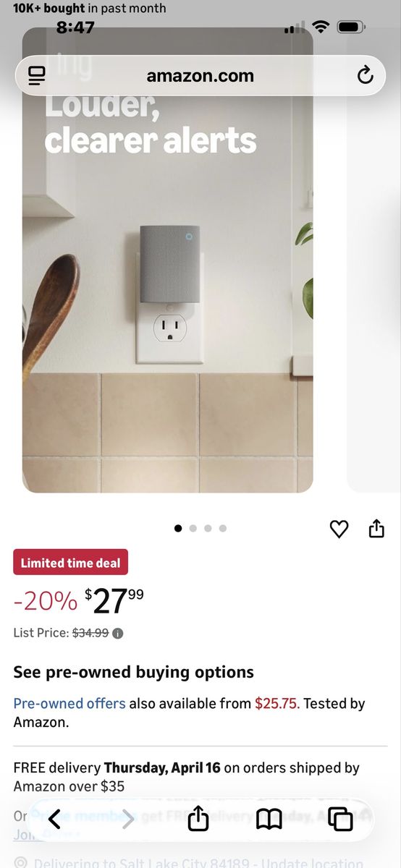This screenshot has width=401, height=868.
Task: Open Safari bookmarks book icon
Action: (x=269, y=819)
